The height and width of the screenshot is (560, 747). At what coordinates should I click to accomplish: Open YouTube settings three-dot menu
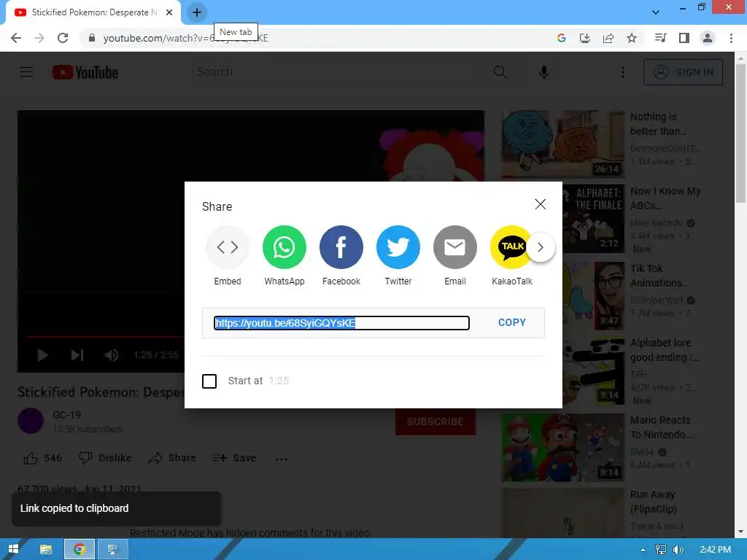623,72
